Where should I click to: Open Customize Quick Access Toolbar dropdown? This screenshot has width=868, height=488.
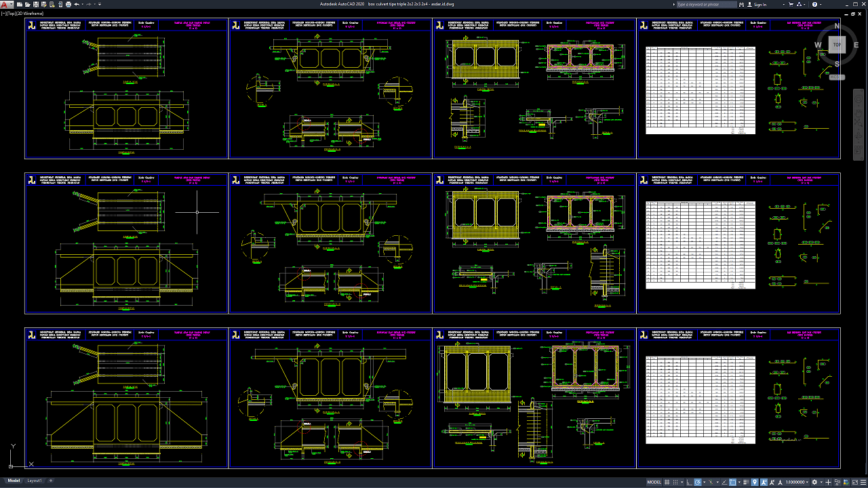click(100, 4)
